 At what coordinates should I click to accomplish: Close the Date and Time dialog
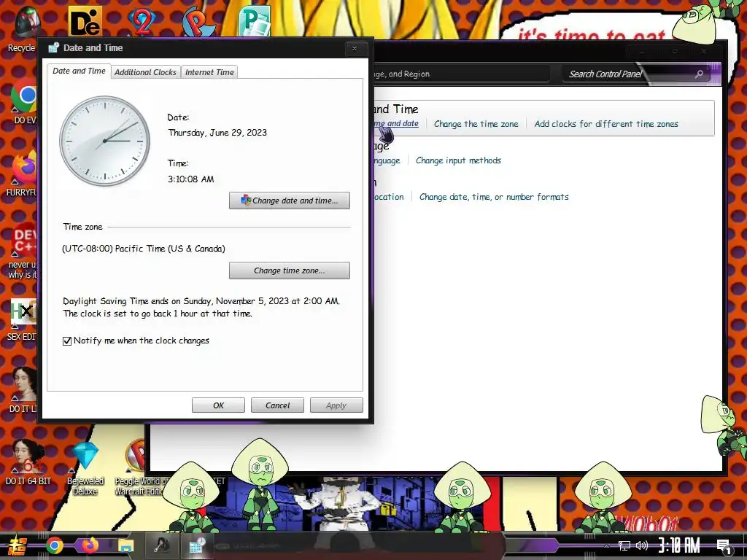pyautogui.click(x=355, y=49)
